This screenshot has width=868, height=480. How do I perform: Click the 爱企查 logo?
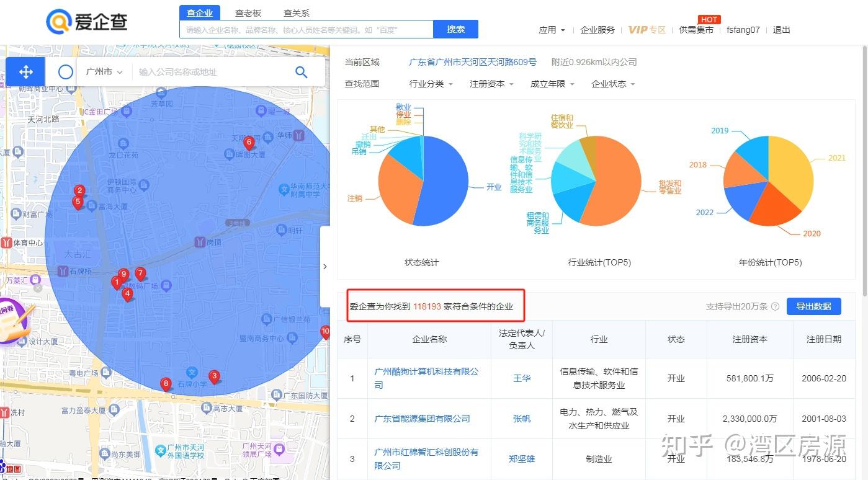point(87,22)
